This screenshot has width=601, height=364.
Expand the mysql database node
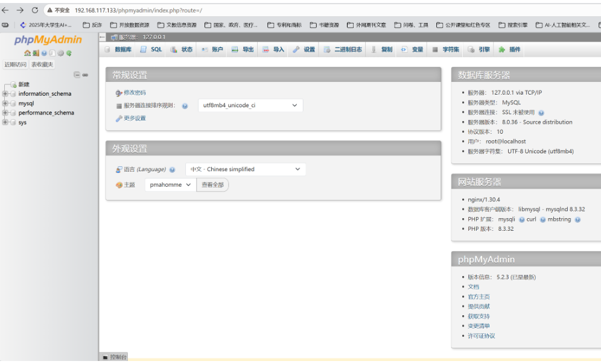(5, 103)
